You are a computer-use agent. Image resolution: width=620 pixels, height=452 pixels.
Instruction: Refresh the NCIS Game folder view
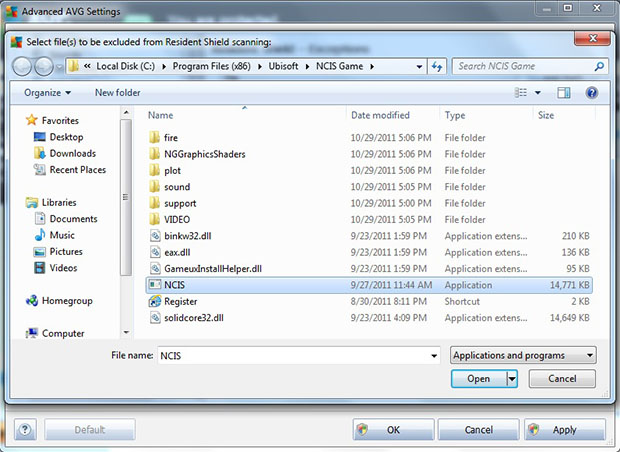pos(437,66)
